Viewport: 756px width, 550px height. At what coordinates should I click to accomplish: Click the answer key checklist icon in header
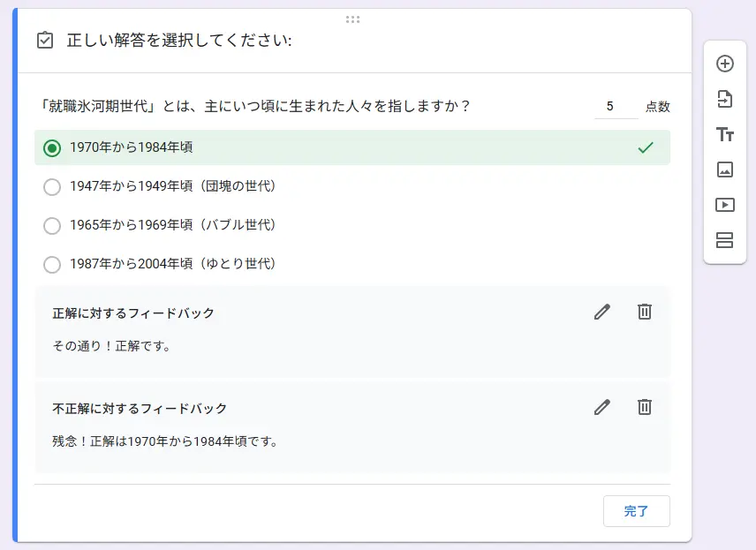pos(45,40)
